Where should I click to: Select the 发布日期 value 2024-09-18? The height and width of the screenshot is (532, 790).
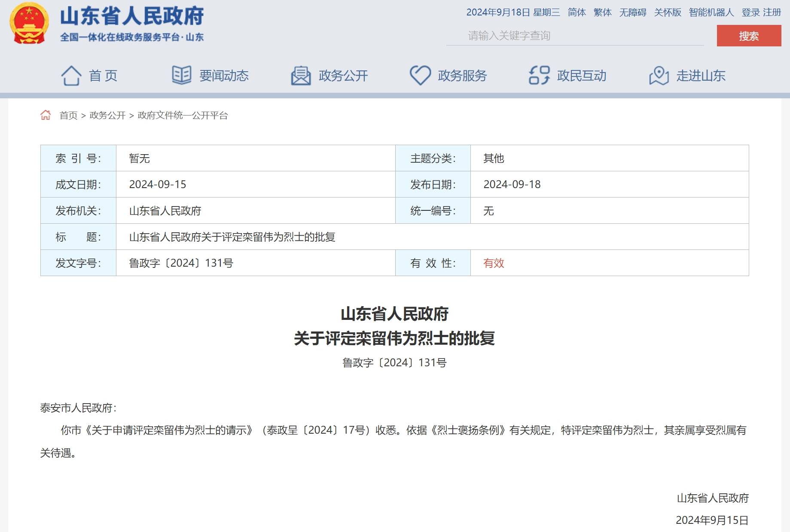[512, 184]
